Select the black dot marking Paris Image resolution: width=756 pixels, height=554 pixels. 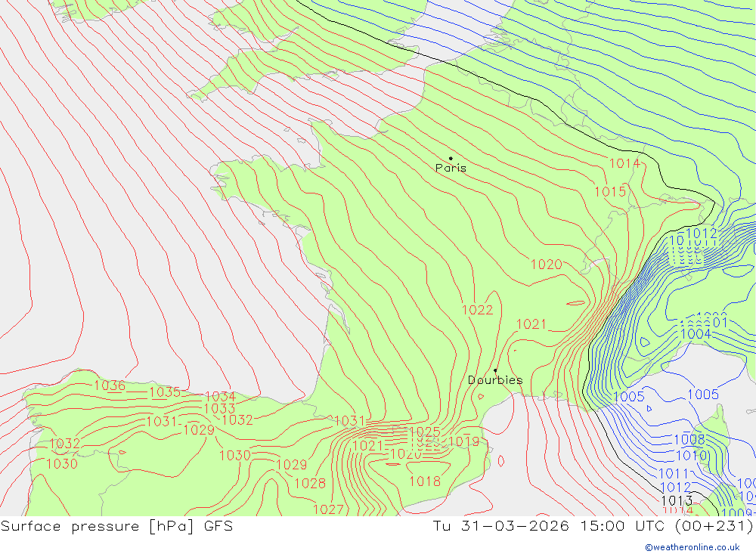451,158
